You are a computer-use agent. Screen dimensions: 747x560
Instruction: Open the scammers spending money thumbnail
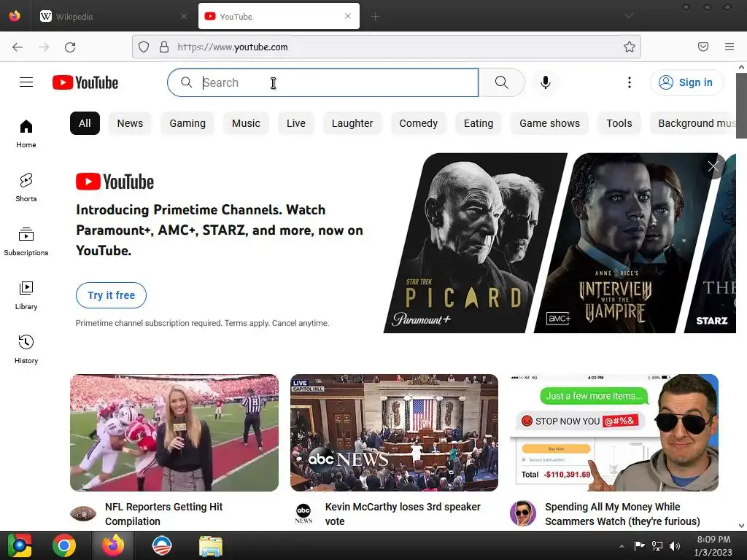(614, 432)
